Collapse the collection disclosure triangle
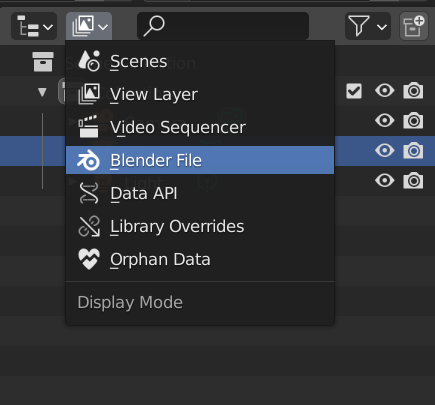This screenshot has width=435, height=405. point(42,92)
